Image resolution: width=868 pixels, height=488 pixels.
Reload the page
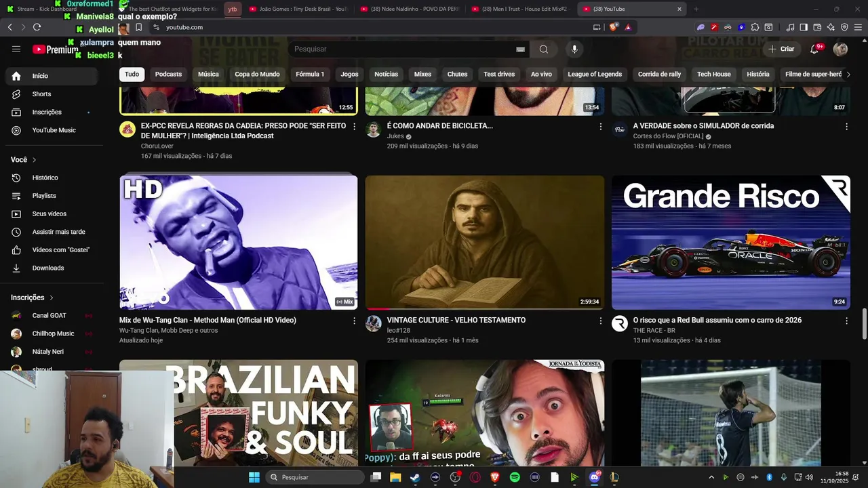pos(37,27)
